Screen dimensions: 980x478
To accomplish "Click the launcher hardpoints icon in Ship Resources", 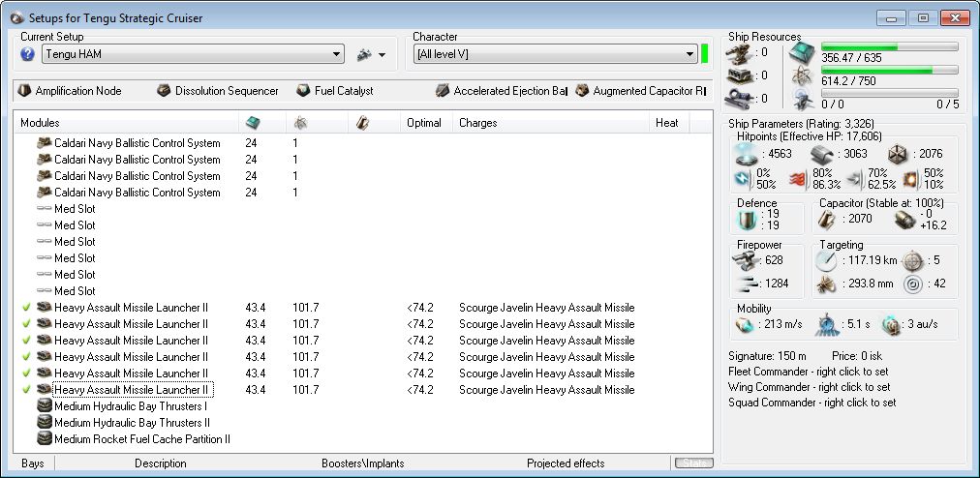I will coord(738,75).
